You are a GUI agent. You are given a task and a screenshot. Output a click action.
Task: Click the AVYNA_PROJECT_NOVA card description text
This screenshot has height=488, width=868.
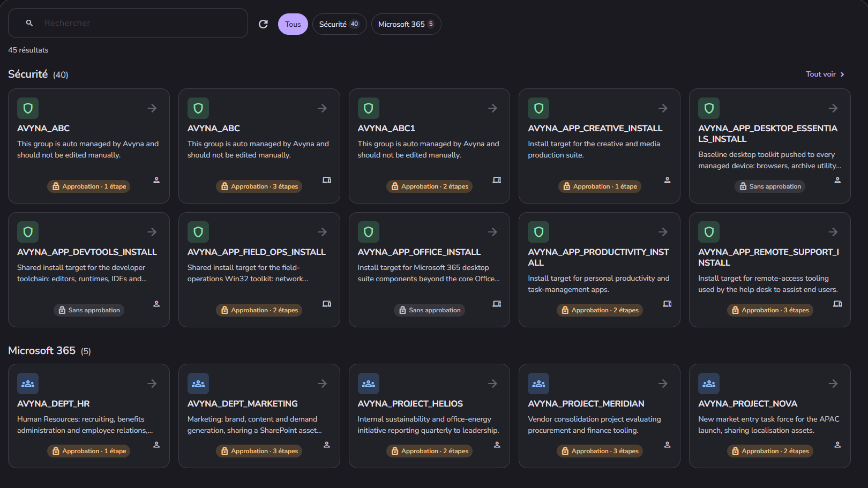click(768, 425)
